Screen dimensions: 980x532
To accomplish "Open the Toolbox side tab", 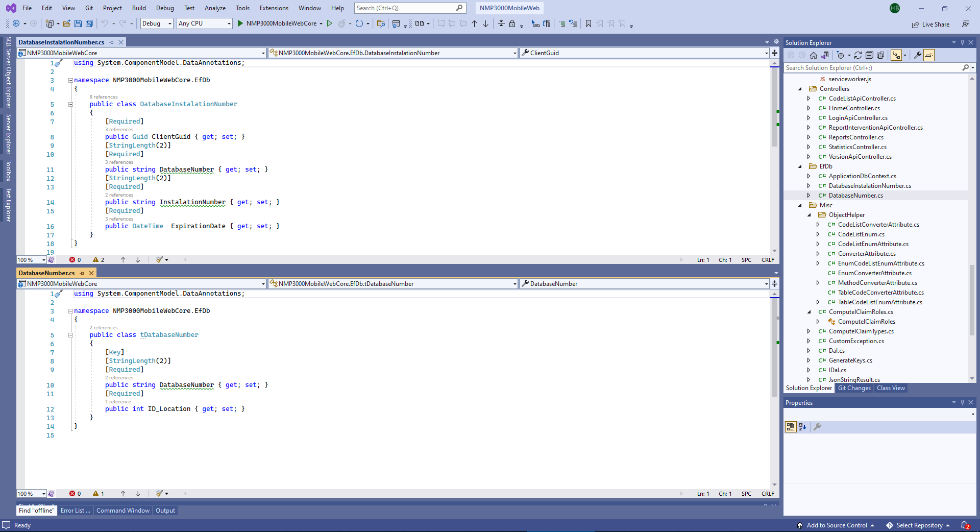I will 8,171.
